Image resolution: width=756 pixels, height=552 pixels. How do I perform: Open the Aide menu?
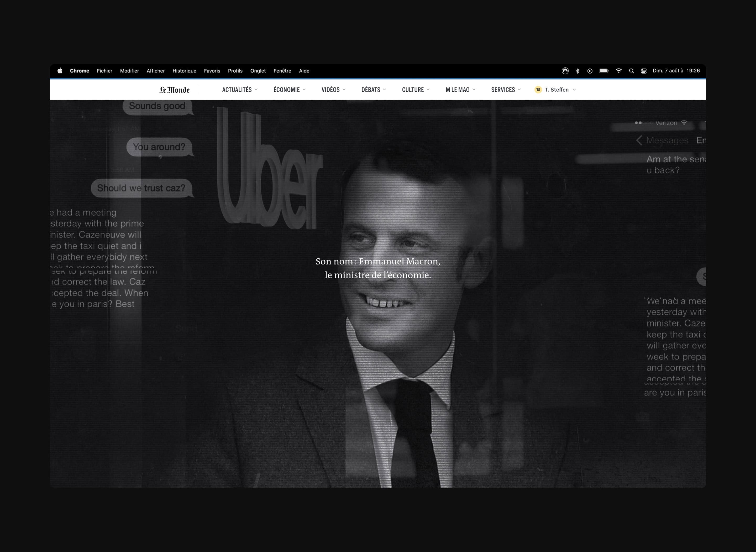(304, 71)
